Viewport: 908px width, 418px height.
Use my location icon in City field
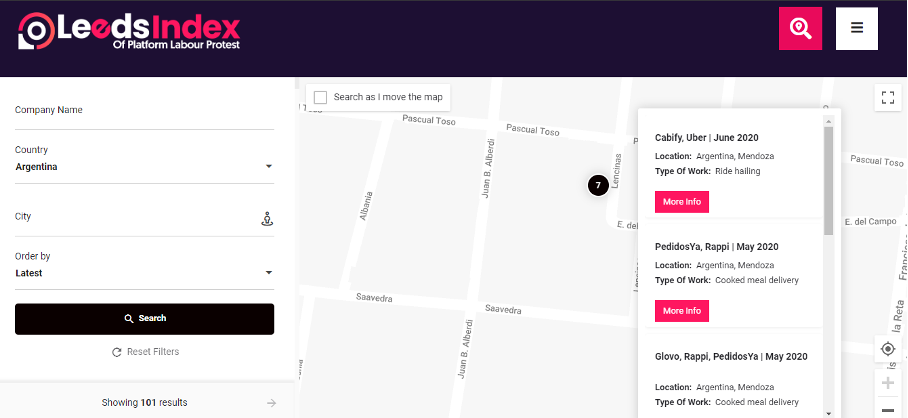[x=267, y=219]
